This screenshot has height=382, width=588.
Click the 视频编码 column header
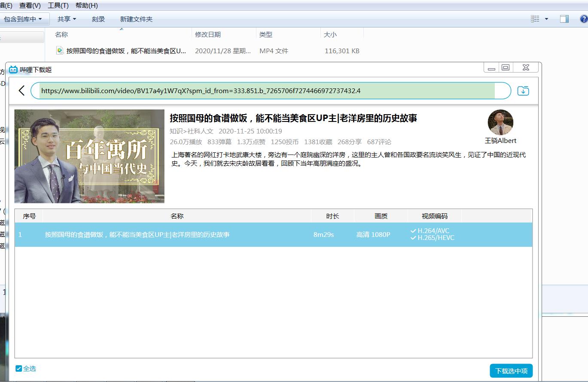(x=434, y=216)
